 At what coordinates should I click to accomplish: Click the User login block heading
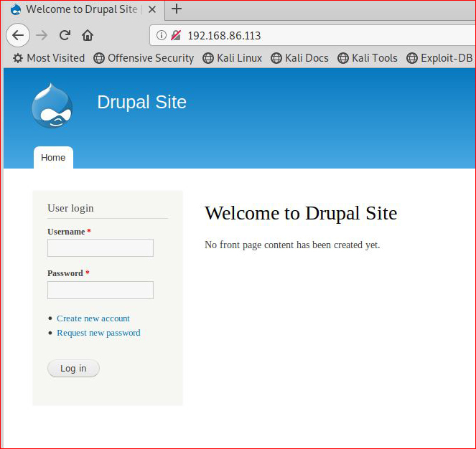[71, 208]
